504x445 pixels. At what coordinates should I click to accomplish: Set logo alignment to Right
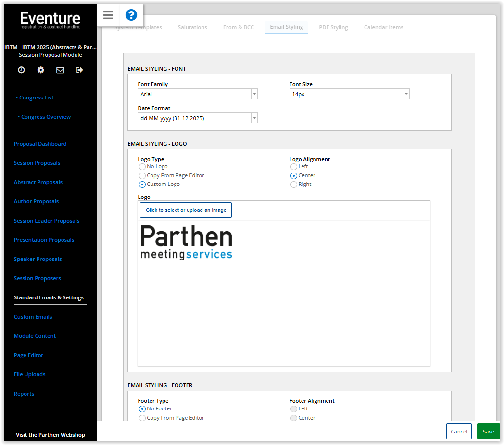click(293, 185)
